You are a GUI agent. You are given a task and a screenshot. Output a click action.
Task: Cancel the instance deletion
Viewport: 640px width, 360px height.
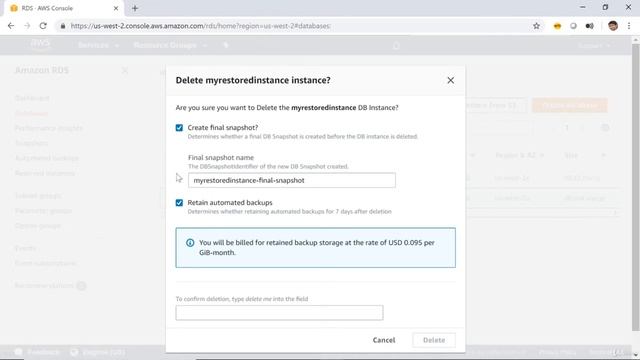click(384, 340)
